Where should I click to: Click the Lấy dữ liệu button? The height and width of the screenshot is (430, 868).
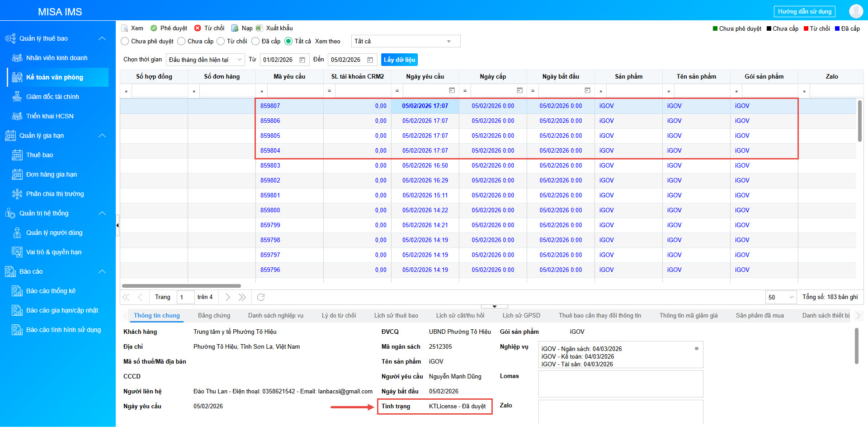[399, 60]
